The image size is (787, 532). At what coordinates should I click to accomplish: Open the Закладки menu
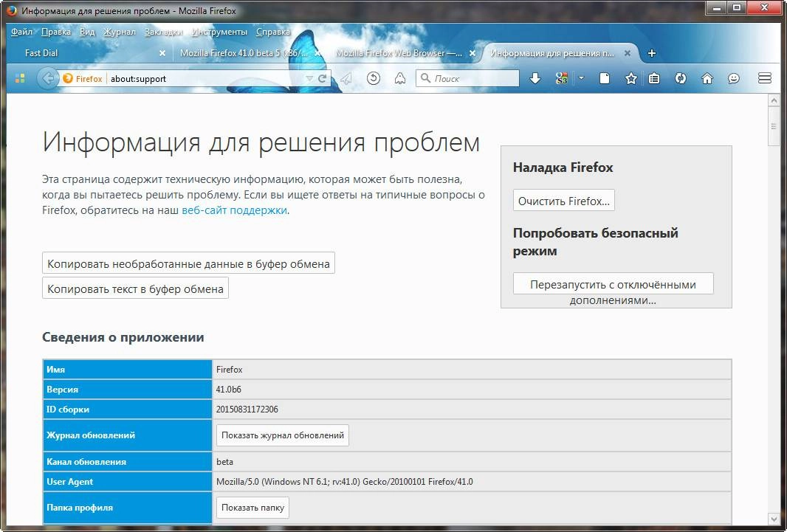point(164,32)
